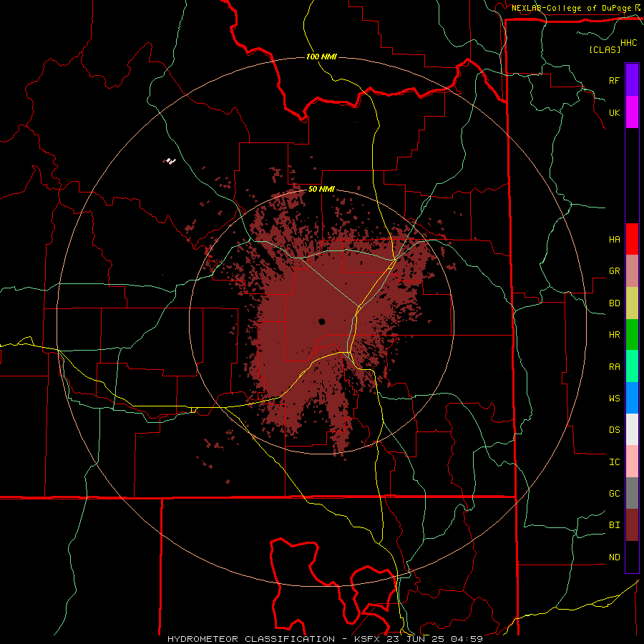Click the [CLAS] units label
This screenshot has height=644, width=644.
605,49
